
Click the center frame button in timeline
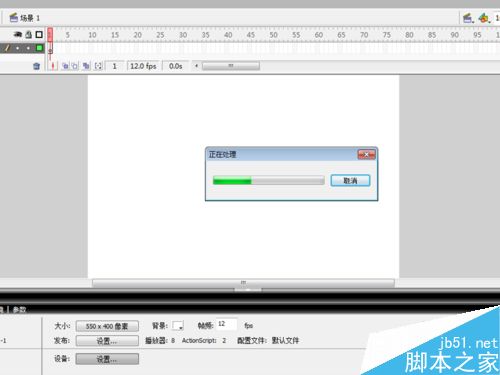(x=52, y=66)
